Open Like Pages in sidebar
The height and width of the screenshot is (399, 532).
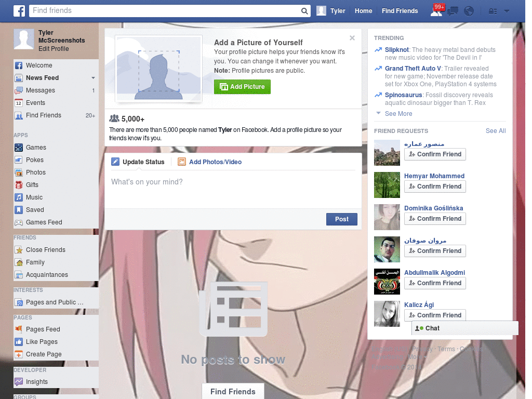[x=56, y=342]
